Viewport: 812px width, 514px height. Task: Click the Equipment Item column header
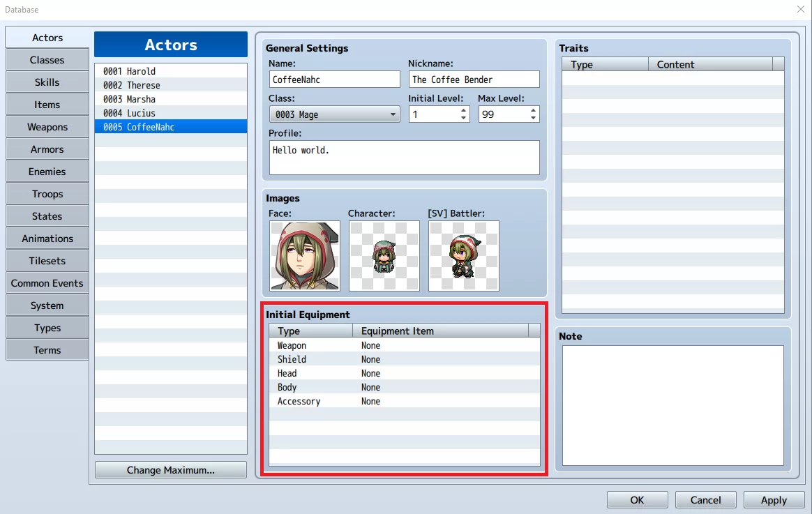(x=441, y=331)
